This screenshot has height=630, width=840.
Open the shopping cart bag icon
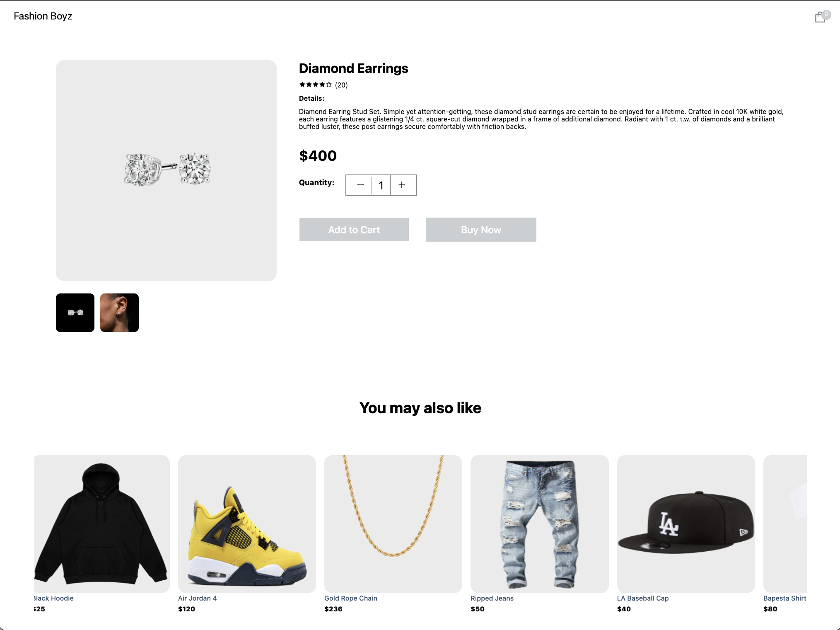click(820, 17)
